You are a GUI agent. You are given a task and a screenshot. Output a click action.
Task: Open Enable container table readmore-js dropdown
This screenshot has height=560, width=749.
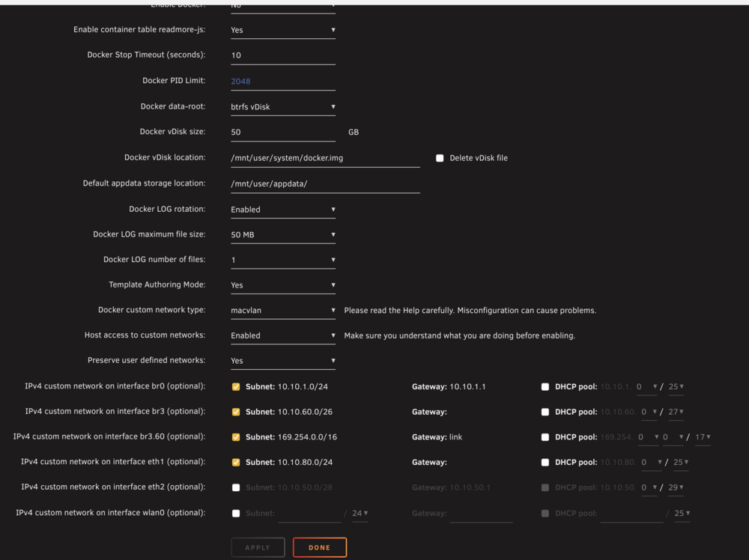click(283, 30)
